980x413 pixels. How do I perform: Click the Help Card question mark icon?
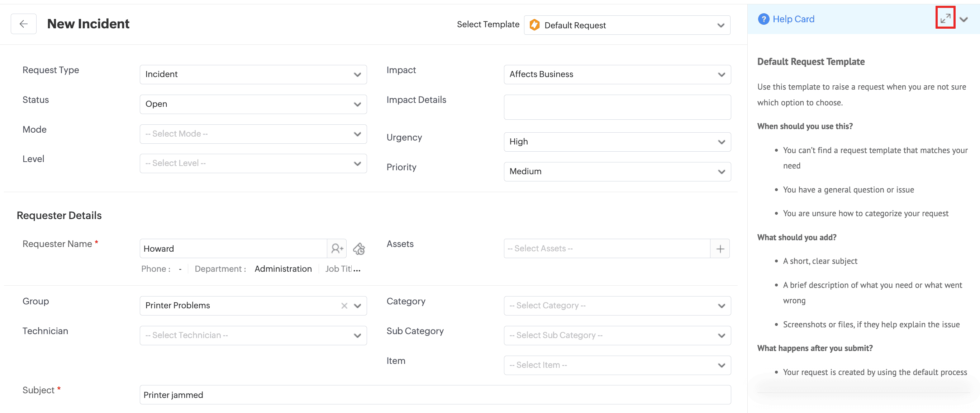[x=763, y=19]
